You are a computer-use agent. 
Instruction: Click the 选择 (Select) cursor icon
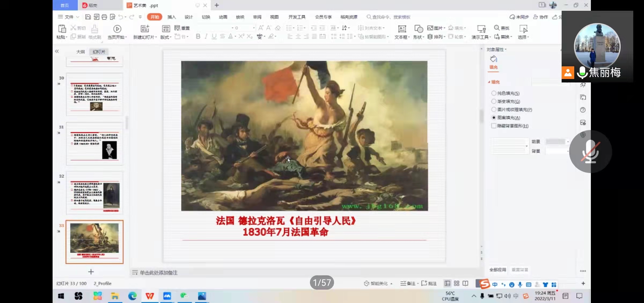coord(523,29)
